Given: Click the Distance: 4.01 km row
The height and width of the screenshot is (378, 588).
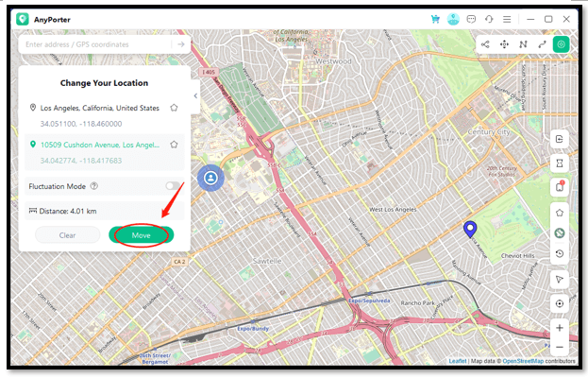Looking at the screenshot, I should tap(105, 211).
